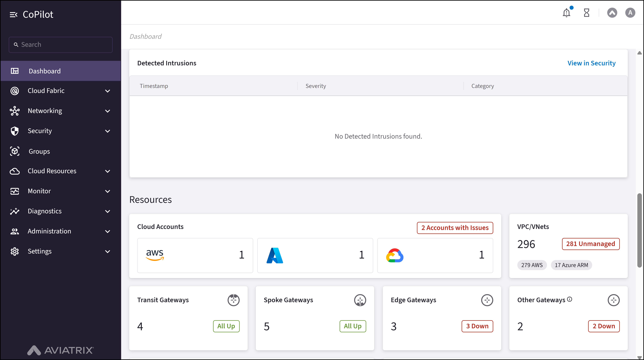Image resolution: width=644 pixels, height=360 pixels.
Task: Click inside the Search field
Action: point(60,45)
